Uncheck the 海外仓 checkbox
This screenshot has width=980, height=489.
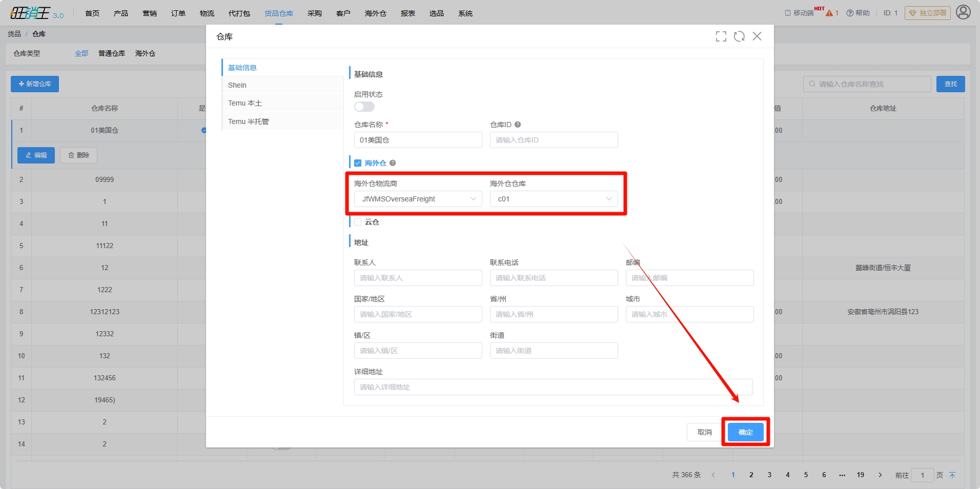click(x=358, y=163)
